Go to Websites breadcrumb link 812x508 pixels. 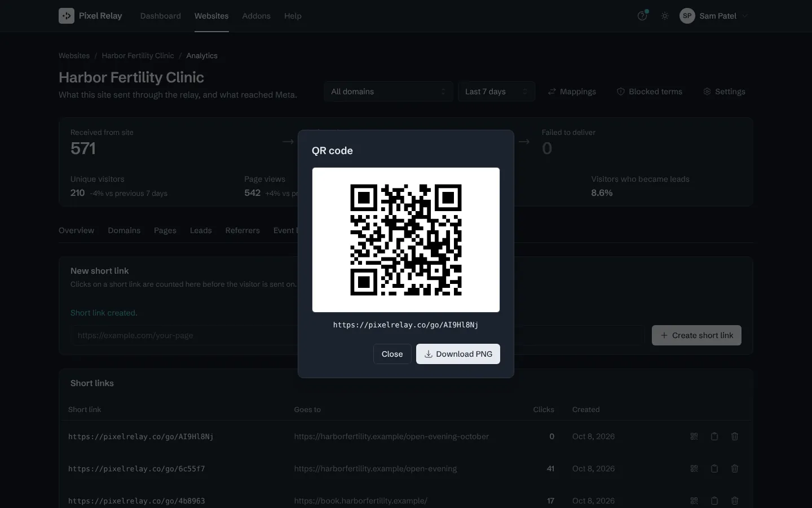click(x=74, y=55)
